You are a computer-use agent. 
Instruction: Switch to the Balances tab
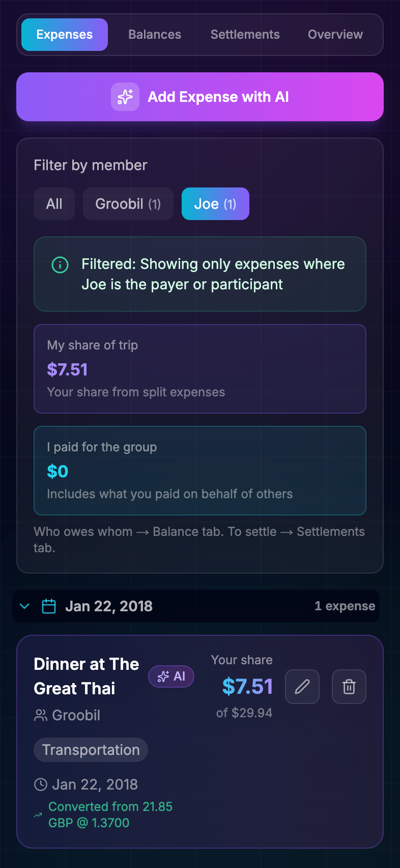click(x=155, y=35)
